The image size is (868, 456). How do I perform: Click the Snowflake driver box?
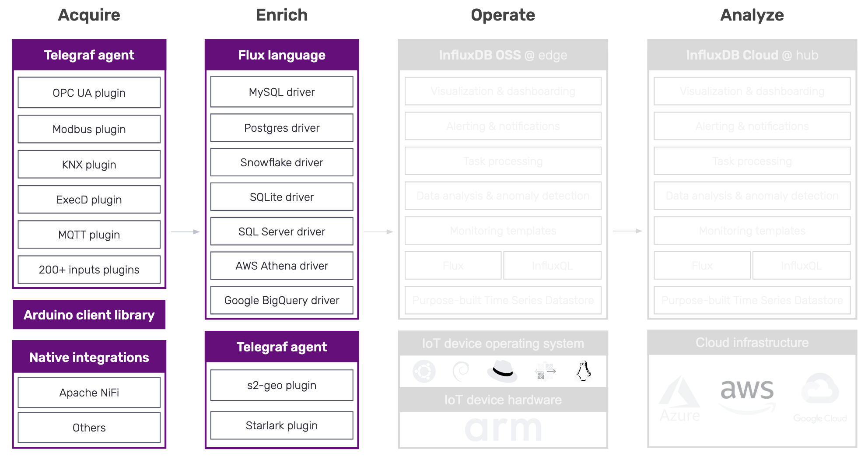(x=282, y=162)
